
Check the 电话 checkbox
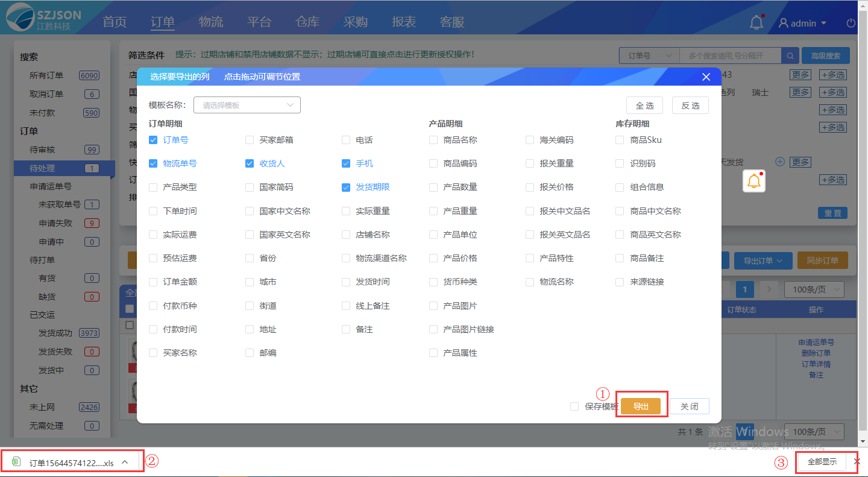pos(346,140)
